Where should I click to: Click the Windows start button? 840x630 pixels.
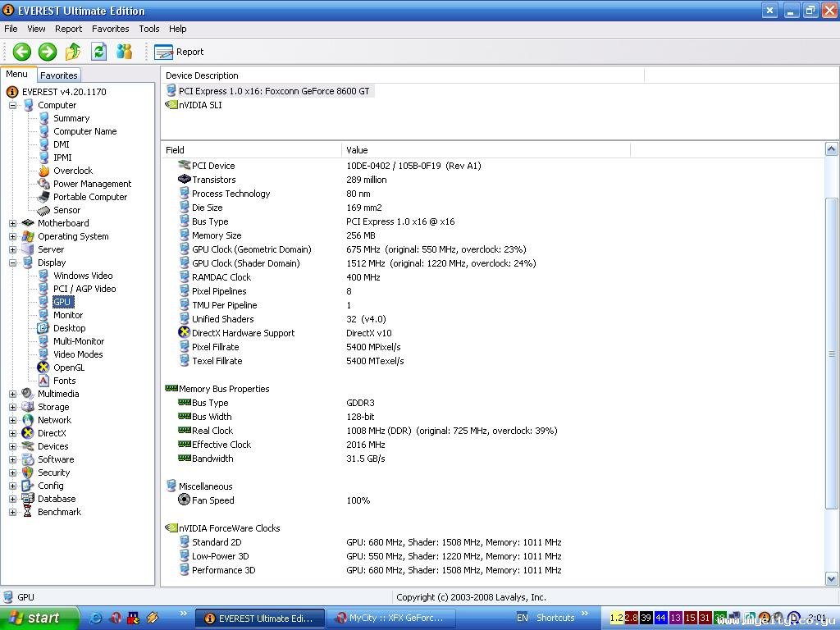39,619
